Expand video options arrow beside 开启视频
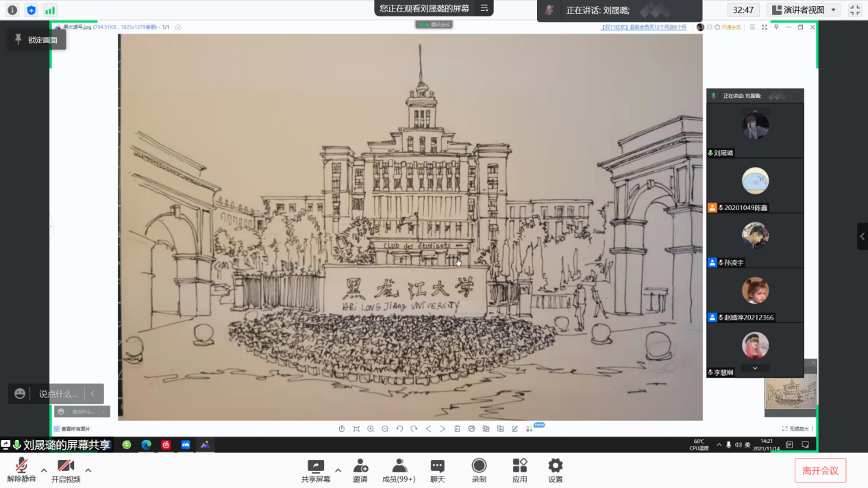The width and height of the screenshot is (868, 488). 88,470
